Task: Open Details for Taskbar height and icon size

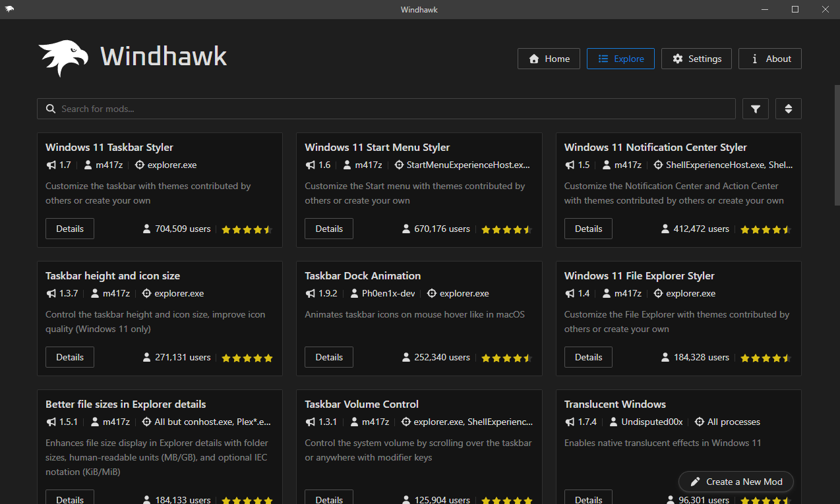Action: 70,357
